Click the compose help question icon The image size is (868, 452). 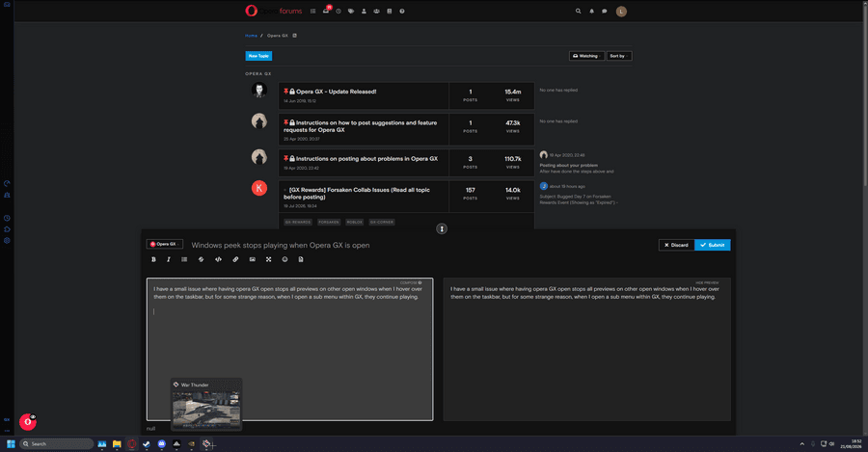click(420, 282)
